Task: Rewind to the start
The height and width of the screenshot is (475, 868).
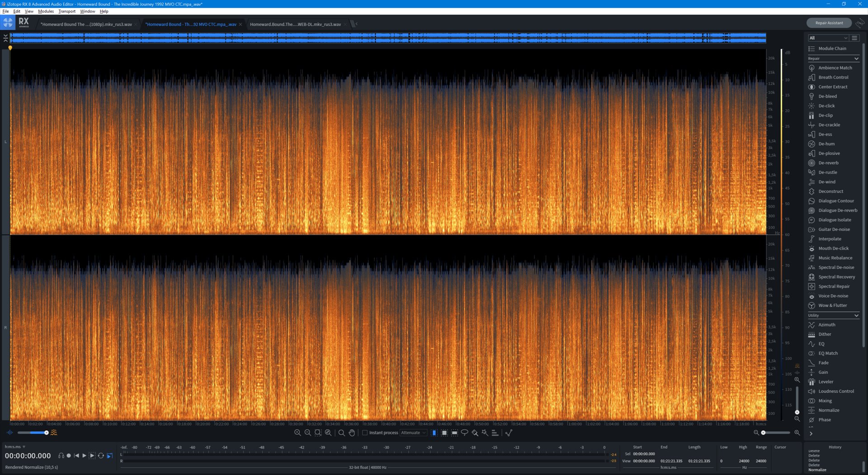Action: 76,456
